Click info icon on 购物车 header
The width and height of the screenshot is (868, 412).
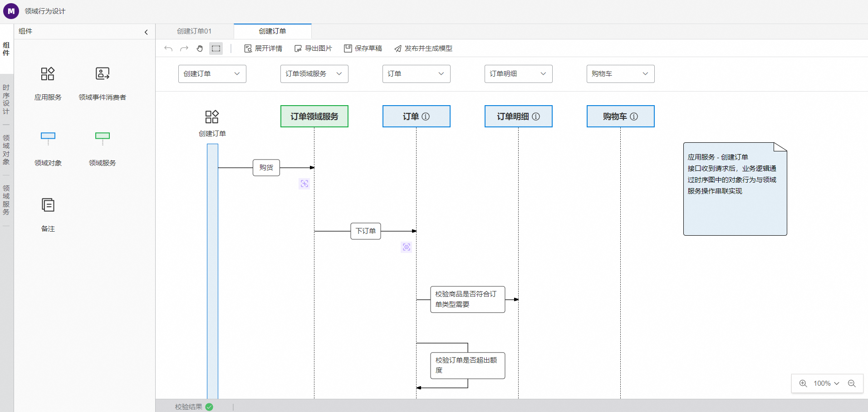point(634,116)
